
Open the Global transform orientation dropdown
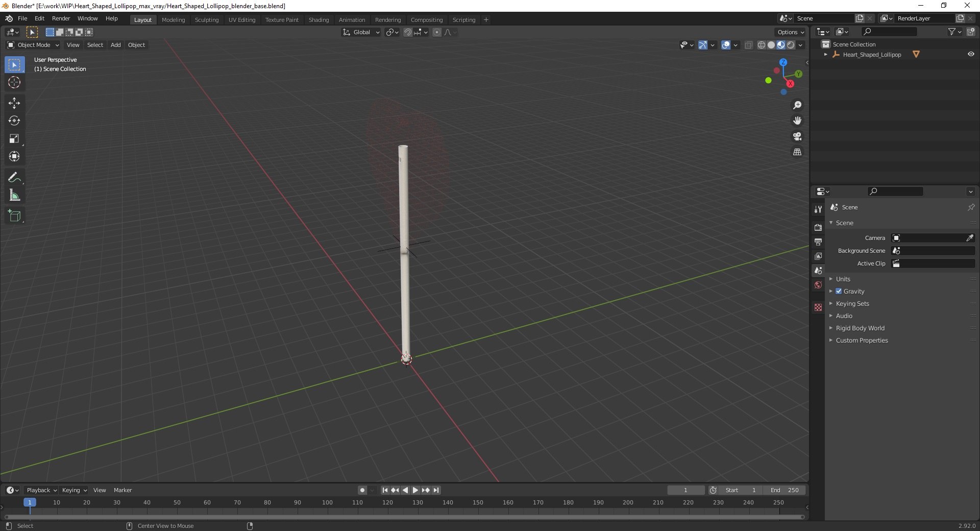click(361, 32)
